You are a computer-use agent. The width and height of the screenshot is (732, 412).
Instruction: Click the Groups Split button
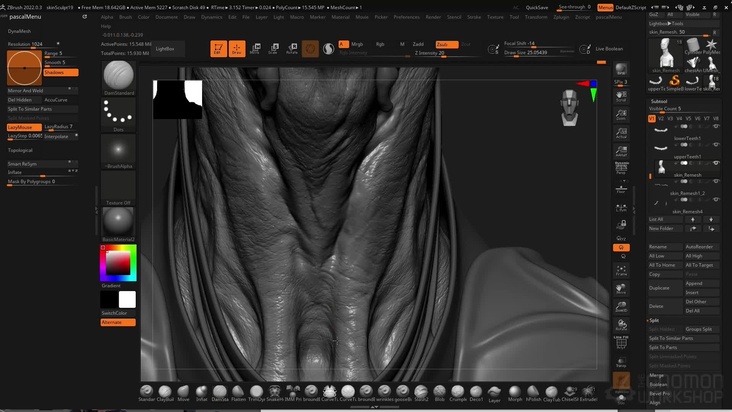click(702, 329)
